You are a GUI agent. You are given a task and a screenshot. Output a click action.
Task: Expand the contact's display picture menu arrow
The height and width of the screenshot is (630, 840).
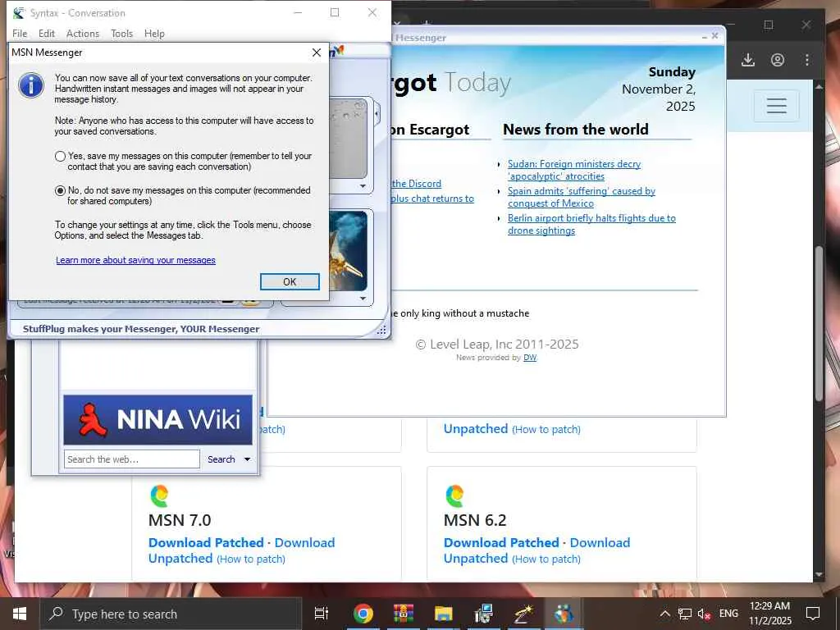[363, 186]
